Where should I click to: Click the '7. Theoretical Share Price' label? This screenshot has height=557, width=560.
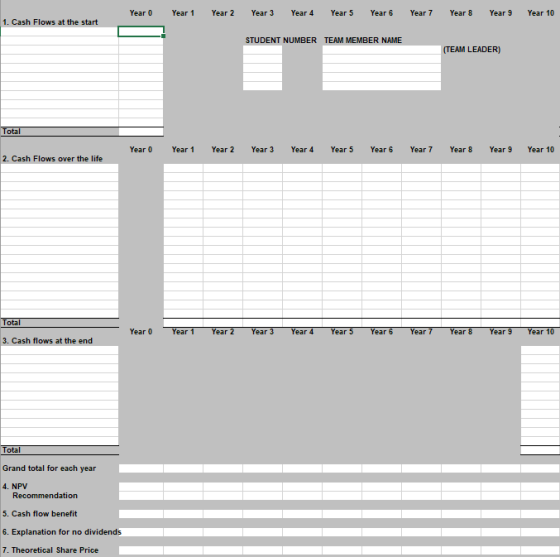[50, 550]
